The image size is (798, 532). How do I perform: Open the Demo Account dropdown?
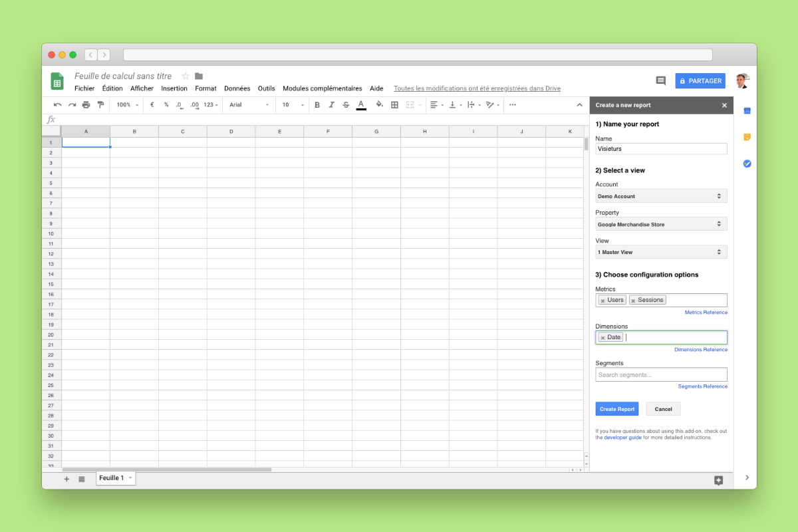click(x=660, y=196)
